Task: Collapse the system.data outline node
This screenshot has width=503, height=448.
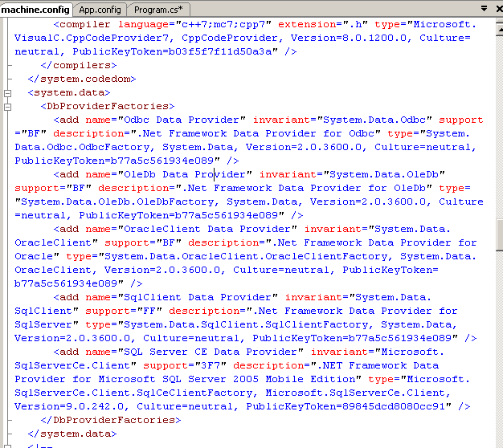Action: point(8,92)
